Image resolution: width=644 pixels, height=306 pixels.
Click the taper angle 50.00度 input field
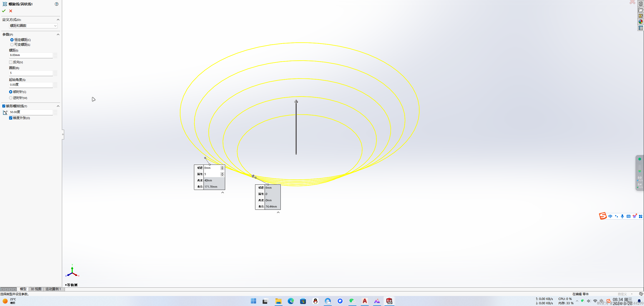tap(31, 112)
